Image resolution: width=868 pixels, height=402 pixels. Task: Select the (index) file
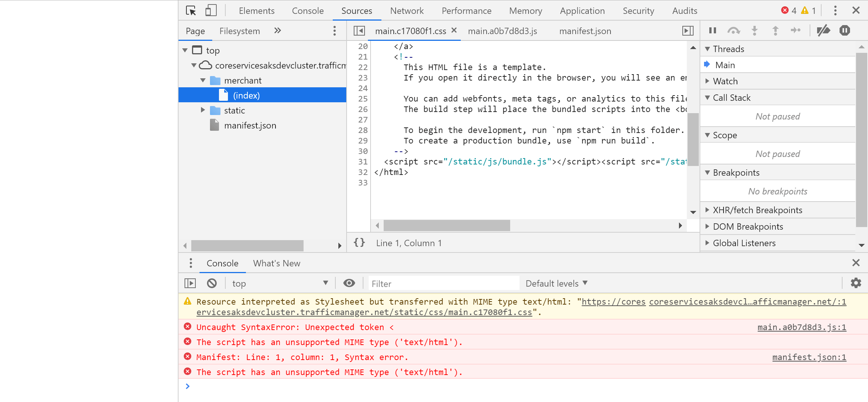coord(262,95)
